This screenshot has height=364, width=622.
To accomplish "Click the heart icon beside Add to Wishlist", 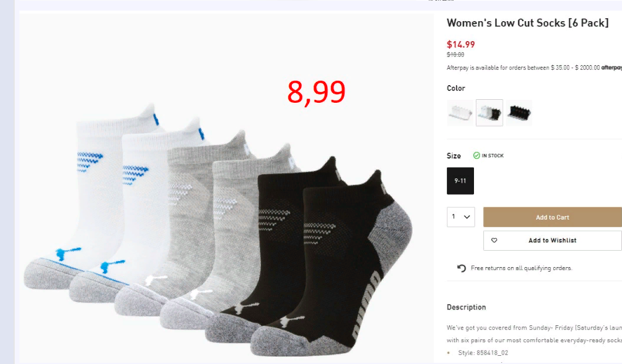I will tap(494, 240).
